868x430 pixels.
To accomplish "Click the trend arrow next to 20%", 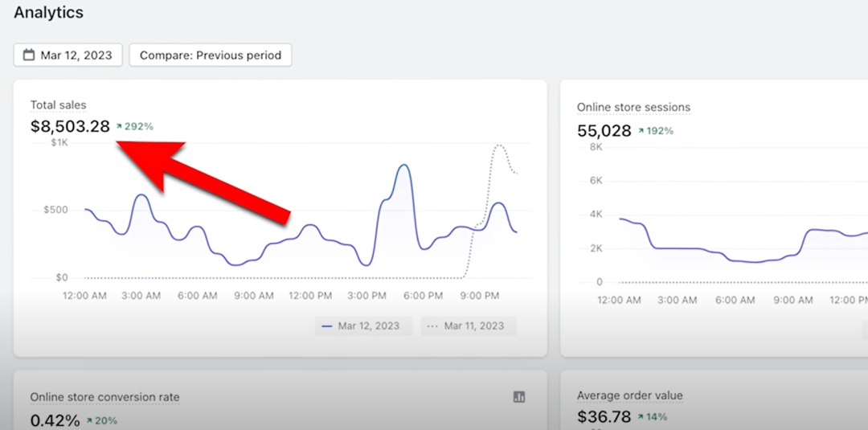I will point(89,420).
